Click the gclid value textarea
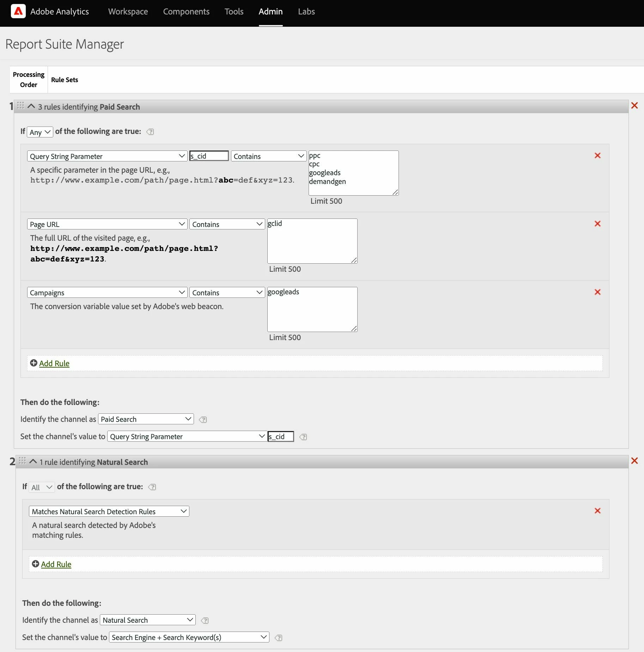644x652 pixels. [x=312, y=241]
